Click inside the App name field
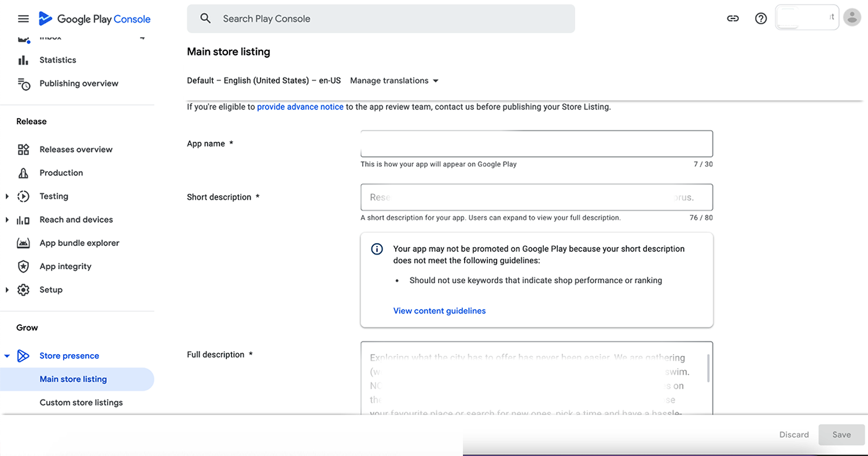 click(536, 144)
